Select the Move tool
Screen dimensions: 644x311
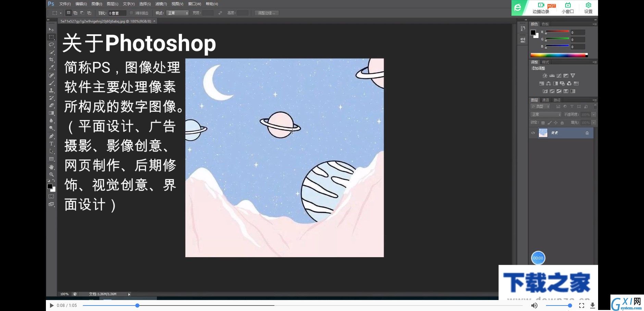pos(51,29)
